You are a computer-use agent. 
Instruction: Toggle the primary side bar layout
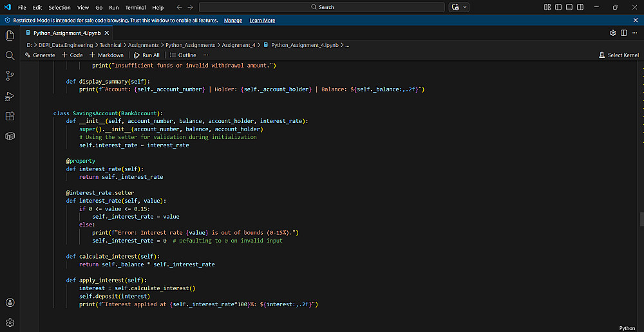click(558, 7)
